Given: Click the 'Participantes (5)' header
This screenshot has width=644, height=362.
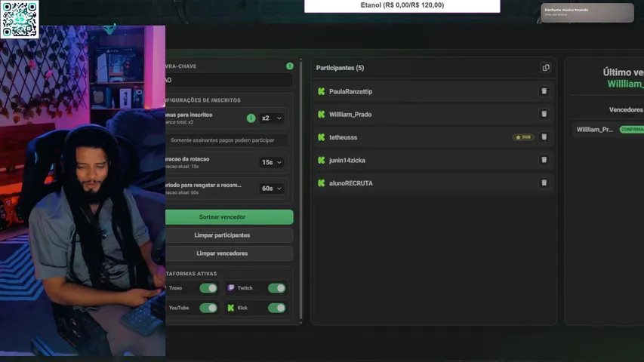Looking at the screenshot, I should (x=340, y=68).
